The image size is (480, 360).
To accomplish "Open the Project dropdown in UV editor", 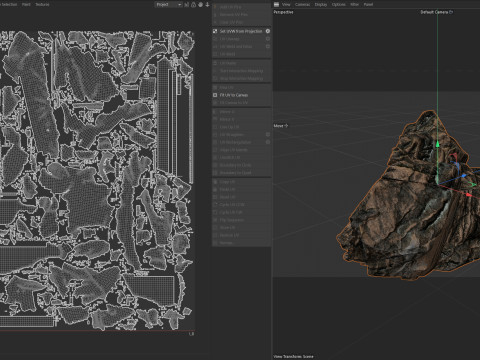I will pos(169,5).
